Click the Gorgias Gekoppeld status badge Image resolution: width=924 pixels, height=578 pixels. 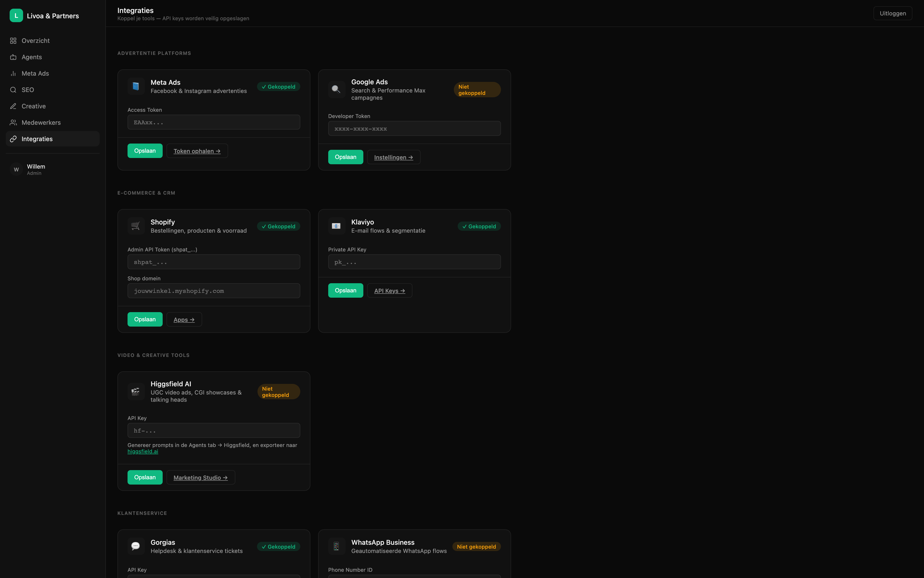pos(278,547)
